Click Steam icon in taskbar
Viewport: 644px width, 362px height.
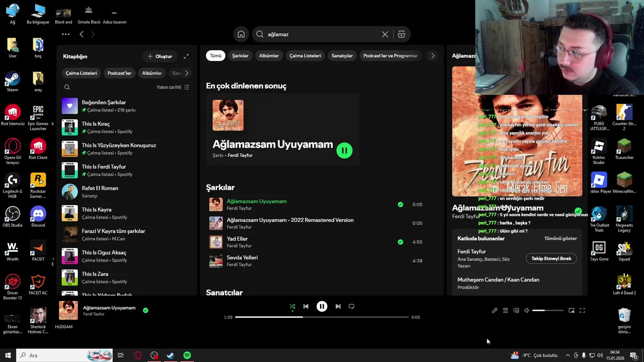(x=171, y=355)
